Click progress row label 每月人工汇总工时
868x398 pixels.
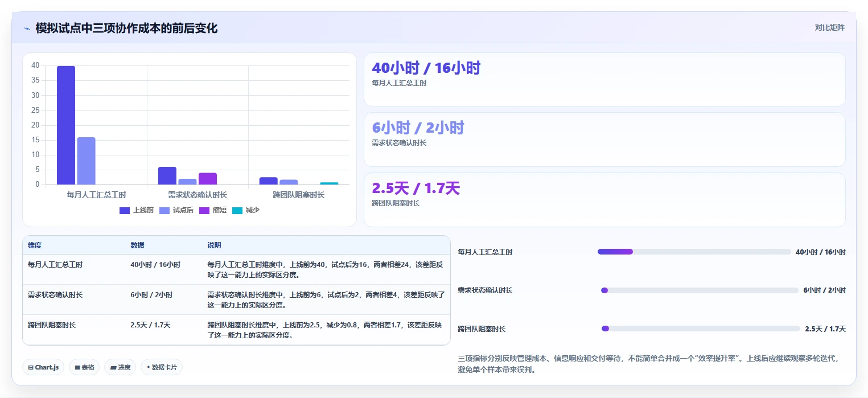485,252
